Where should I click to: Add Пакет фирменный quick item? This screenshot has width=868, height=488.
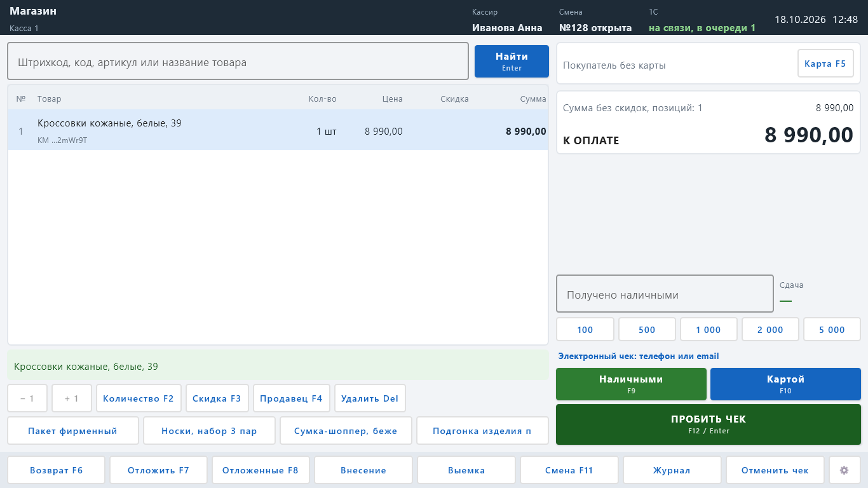coord(73,431)
